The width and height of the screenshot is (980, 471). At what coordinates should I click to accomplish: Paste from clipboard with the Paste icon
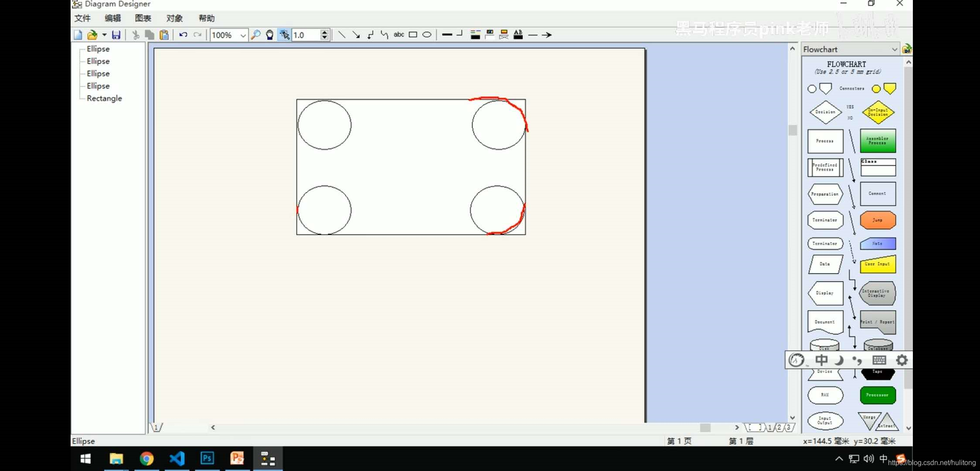pos(164,35)
